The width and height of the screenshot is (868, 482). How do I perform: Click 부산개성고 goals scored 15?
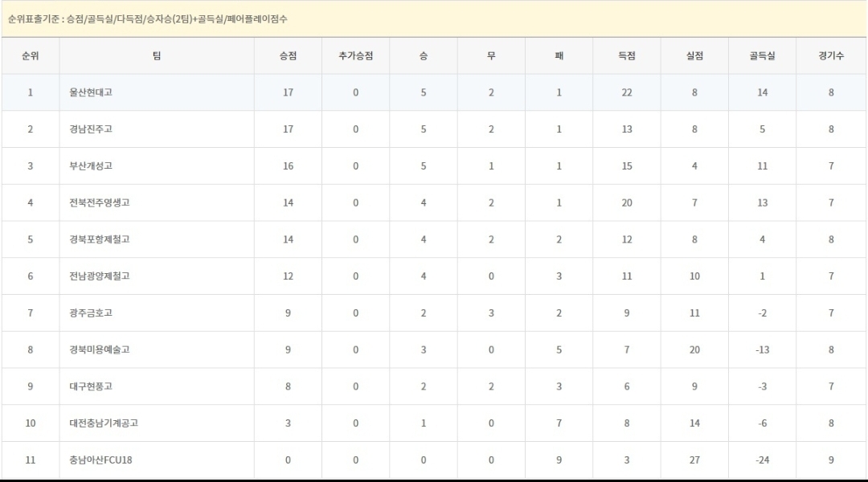[627, 166]
